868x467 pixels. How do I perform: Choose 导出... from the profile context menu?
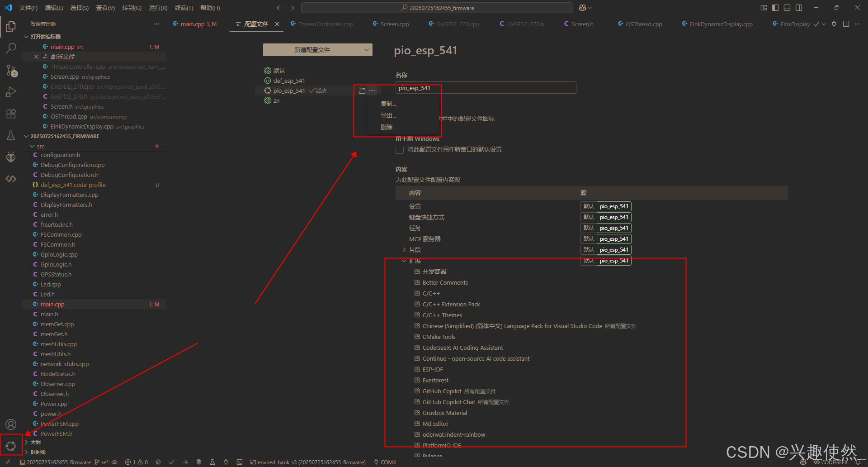tap(388, 115)
